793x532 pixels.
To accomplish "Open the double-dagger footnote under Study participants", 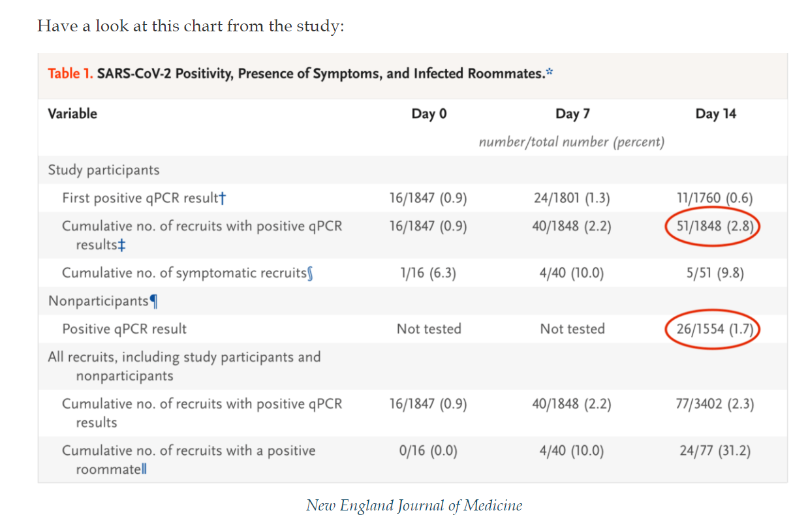I will [x=122, y=245].
